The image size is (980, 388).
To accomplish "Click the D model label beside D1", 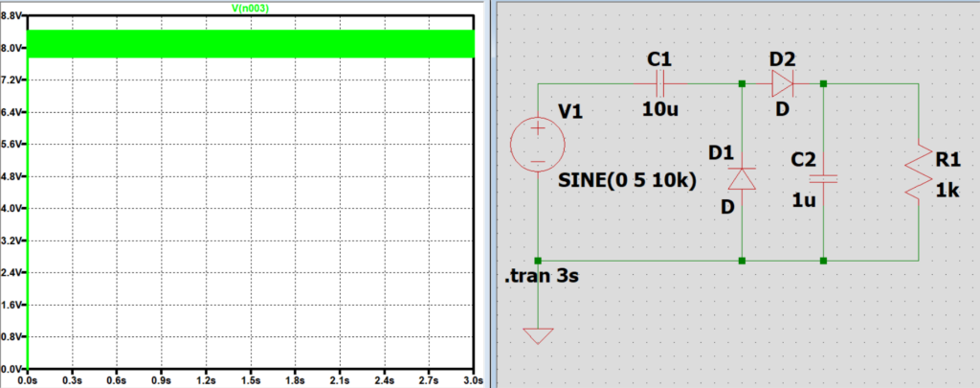I will (x=727, y=207).
